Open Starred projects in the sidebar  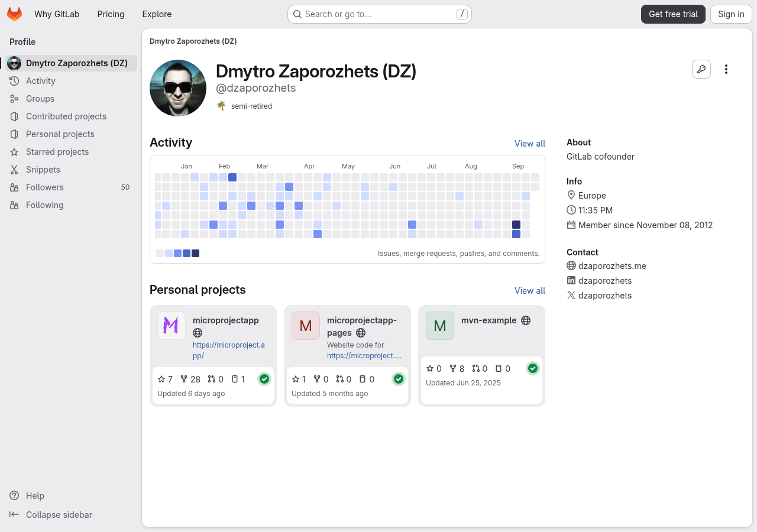(x=71, y=152)
